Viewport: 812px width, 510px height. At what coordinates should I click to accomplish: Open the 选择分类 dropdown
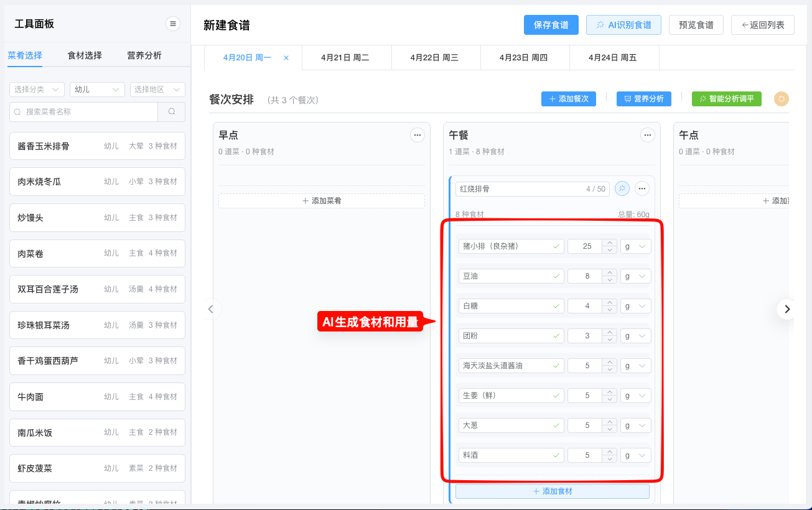(36, 89)
